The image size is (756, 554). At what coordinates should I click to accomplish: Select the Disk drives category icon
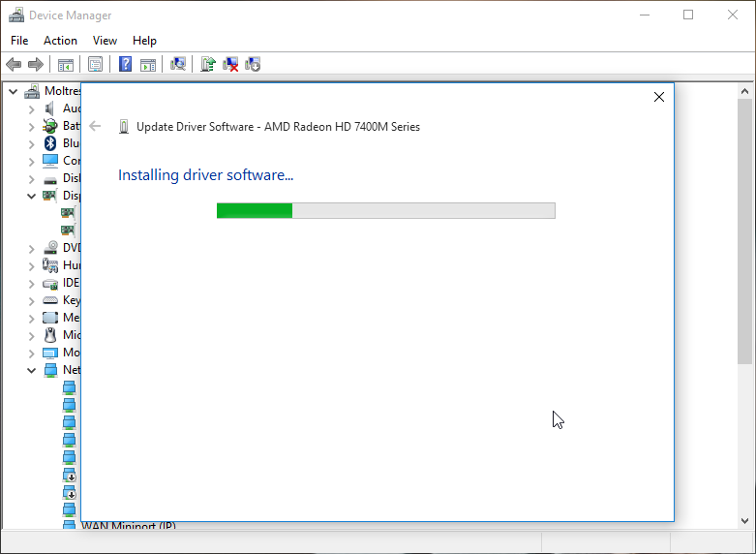pyautogui.click(x=50, y=180)
